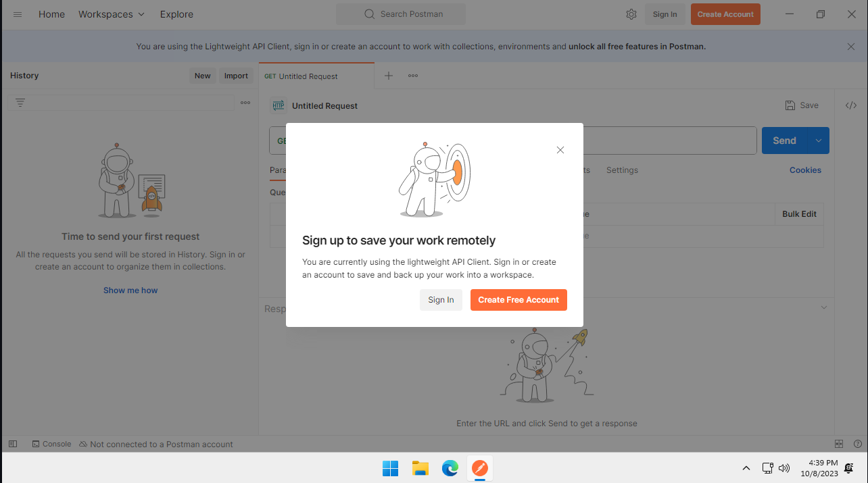Viewport: 868px width, 483px height.
Task: Close the sign-up dialog with X
Action: click(560, 150)
